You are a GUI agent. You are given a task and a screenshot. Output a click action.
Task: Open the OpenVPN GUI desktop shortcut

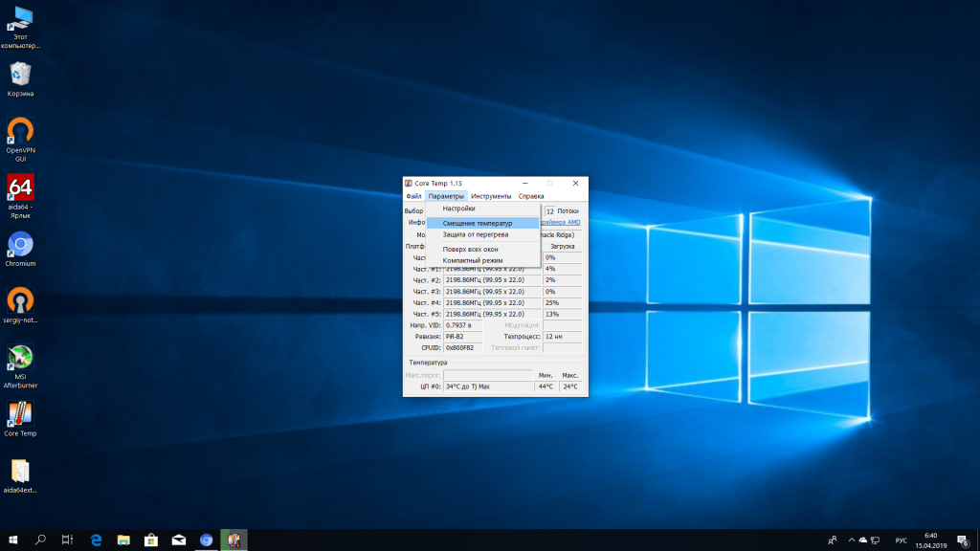click(20, 131)
